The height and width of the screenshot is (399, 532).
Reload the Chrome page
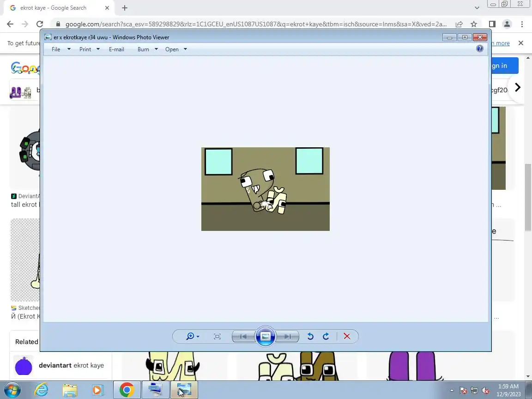pos(40,24)
